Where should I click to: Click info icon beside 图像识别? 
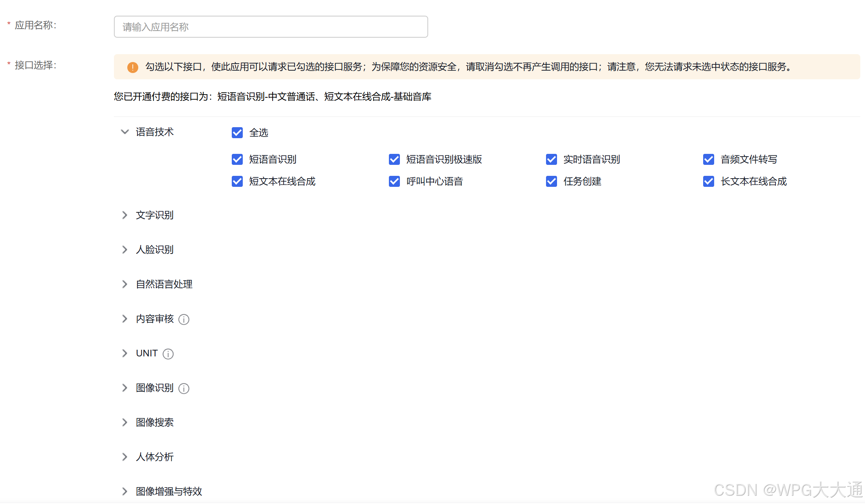coord(184,389)
